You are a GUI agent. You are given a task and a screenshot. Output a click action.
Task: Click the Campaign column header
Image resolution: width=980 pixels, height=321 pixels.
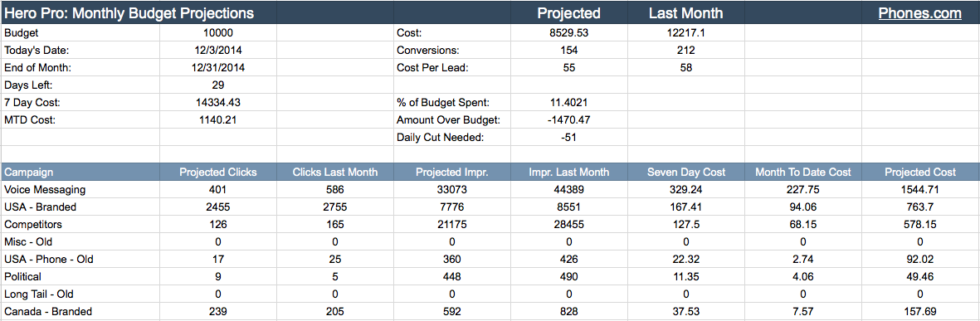pos(80,173)
